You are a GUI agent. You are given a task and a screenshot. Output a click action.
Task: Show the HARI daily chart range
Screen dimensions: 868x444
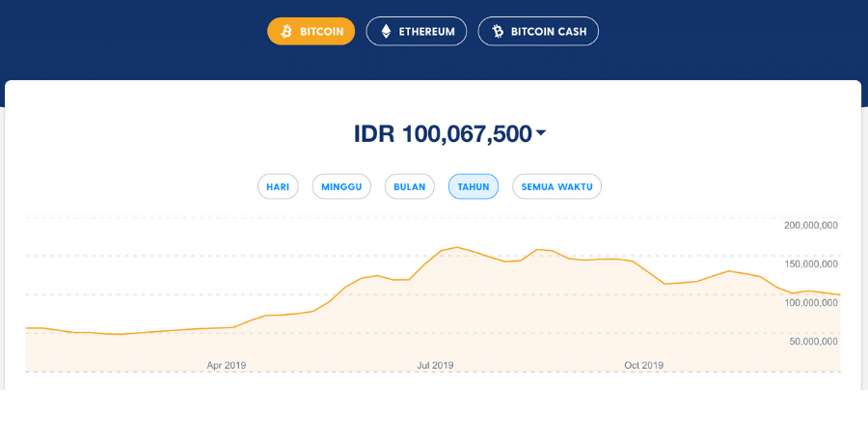pos(278,187)
